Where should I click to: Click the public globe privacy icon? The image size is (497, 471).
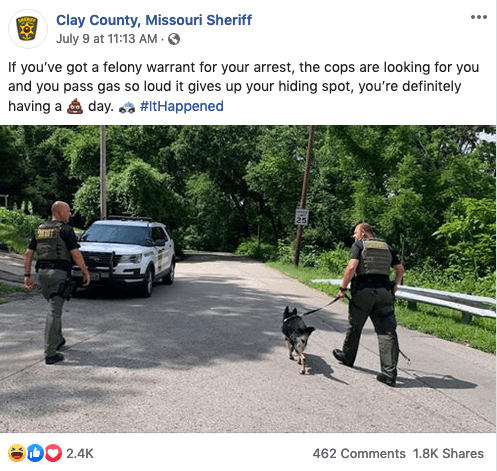click(174, 39)
